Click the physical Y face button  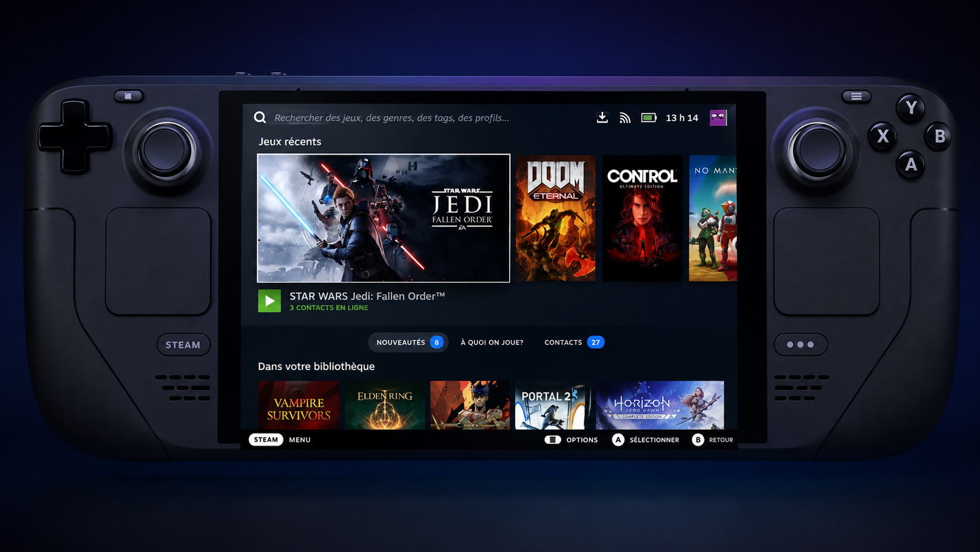point(911,107)
